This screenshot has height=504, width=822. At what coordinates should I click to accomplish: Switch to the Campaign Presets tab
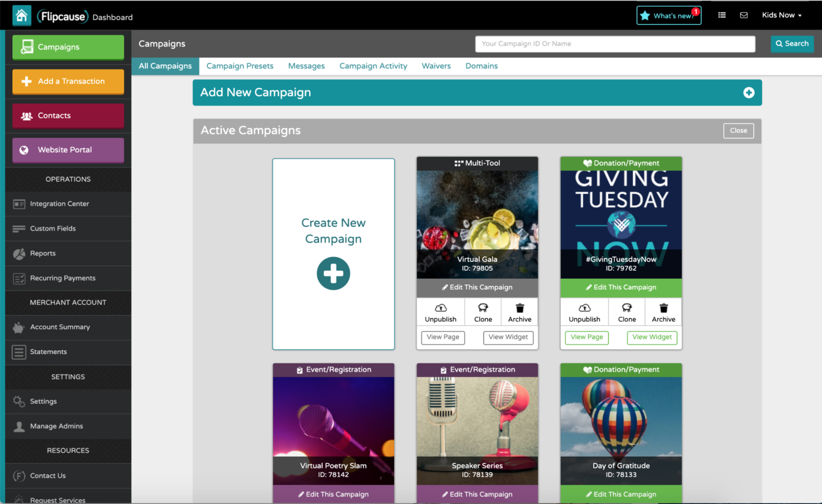point(239,66)
